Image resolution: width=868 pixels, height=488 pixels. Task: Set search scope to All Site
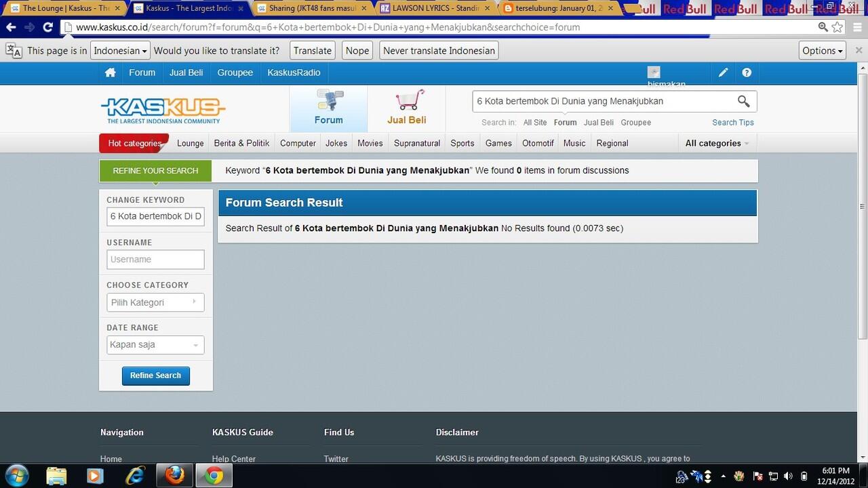(535, 123)
